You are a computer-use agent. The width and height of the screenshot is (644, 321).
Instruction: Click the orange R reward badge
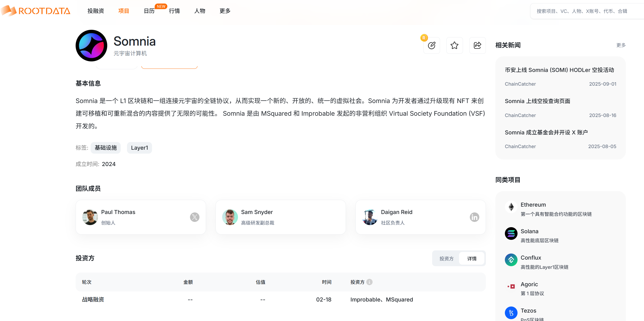pos(424,38)
